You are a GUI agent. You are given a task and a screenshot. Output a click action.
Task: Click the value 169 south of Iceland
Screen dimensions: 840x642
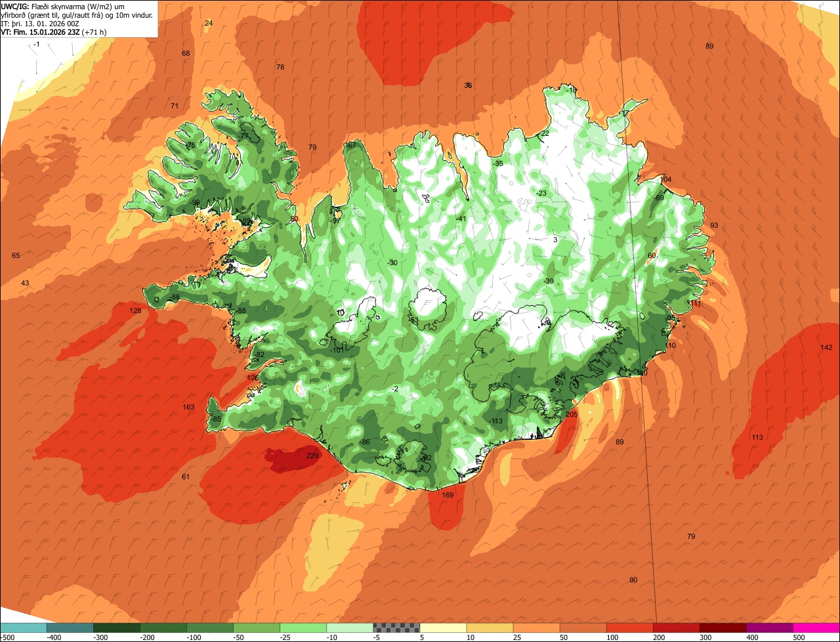[x=448, y=496]
